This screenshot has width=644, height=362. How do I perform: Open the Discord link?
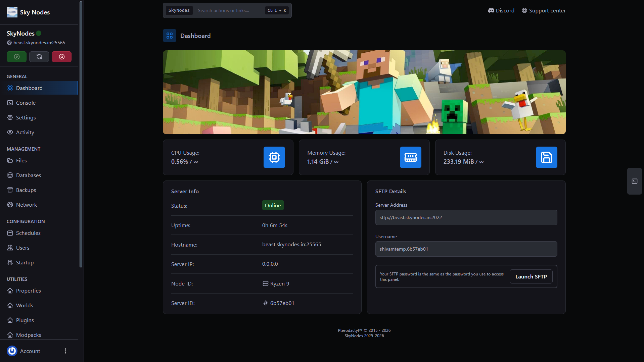click(501, 10)
